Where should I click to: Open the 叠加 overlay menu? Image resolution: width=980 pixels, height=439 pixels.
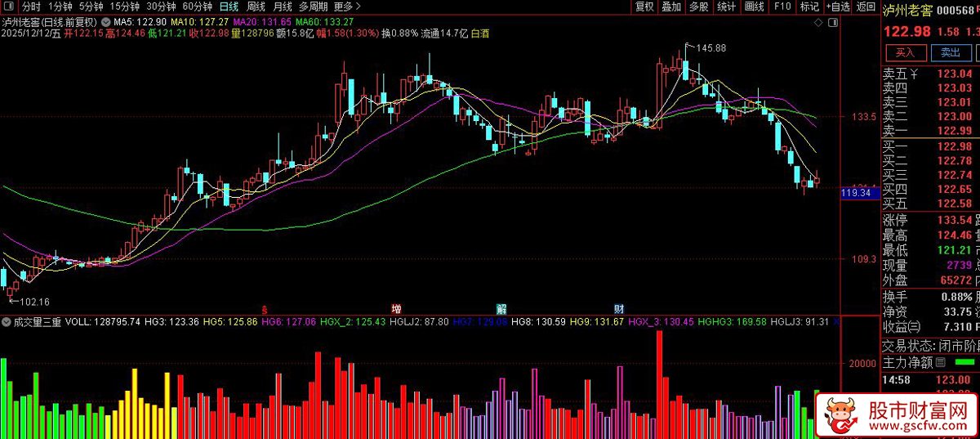point(671,7)
